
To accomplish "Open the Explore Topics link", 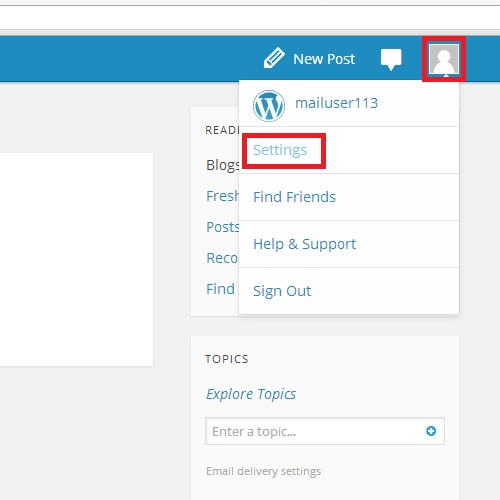I will [x=251, y=394].
